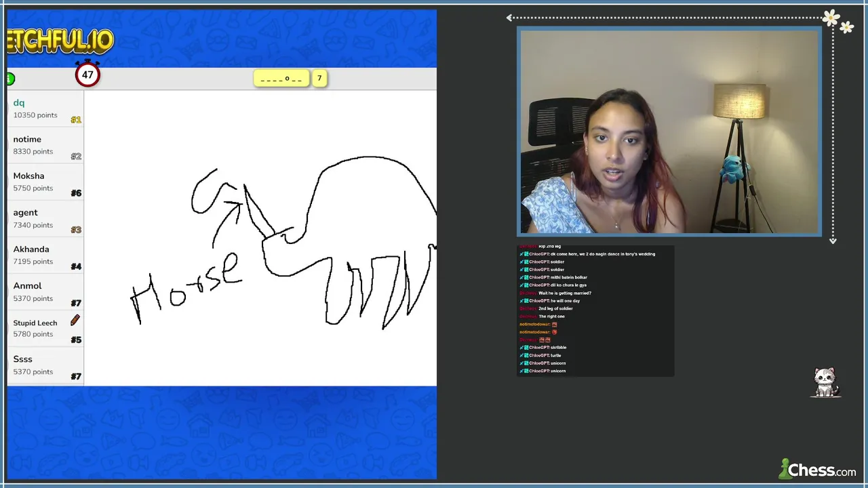The width and height of the screenshot is (868, 488).
Task: Select player Akhanda in the scoreboard
Action: point(45,255)
